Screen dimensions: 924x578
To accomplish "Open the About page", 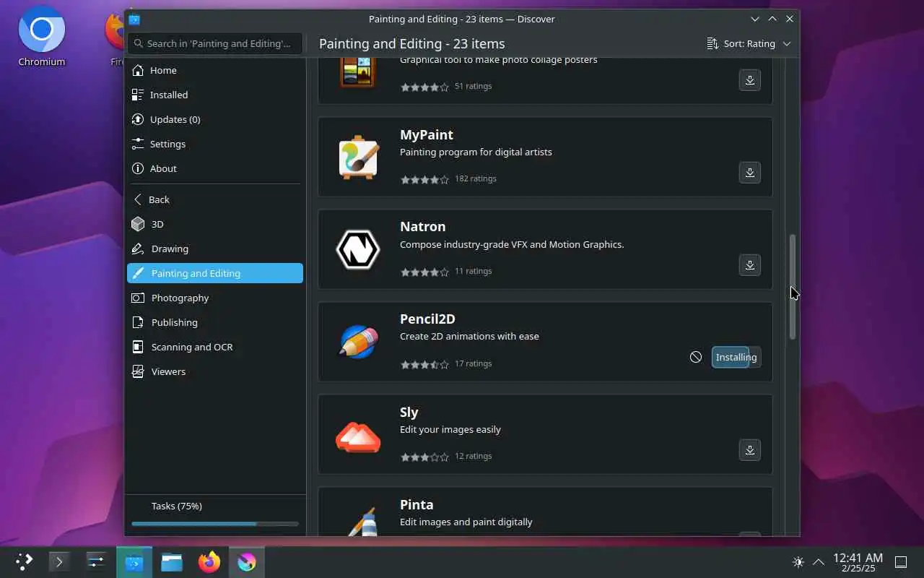I will 215,168.
